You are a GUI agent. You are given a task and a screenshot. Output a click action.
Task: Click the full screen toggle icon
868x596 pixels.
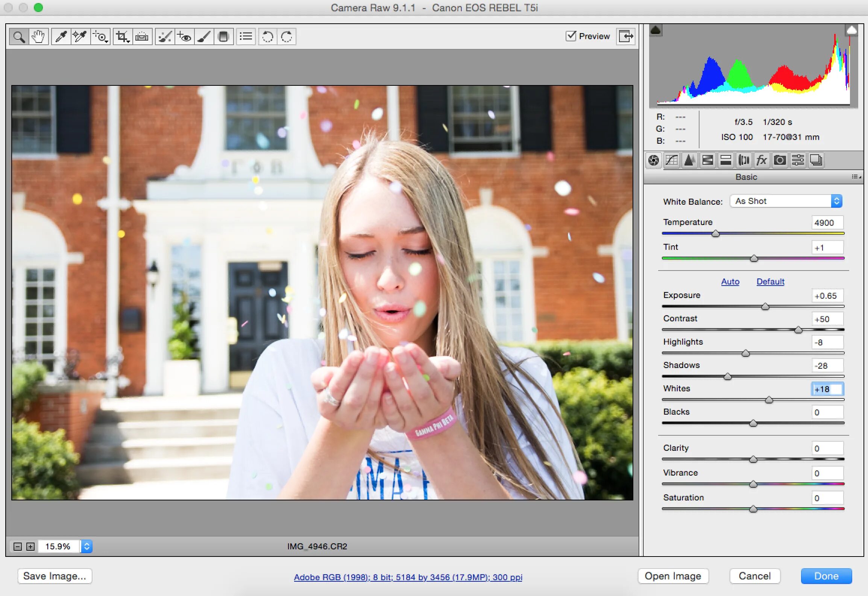pyautogui.click(x=626, y=36)
